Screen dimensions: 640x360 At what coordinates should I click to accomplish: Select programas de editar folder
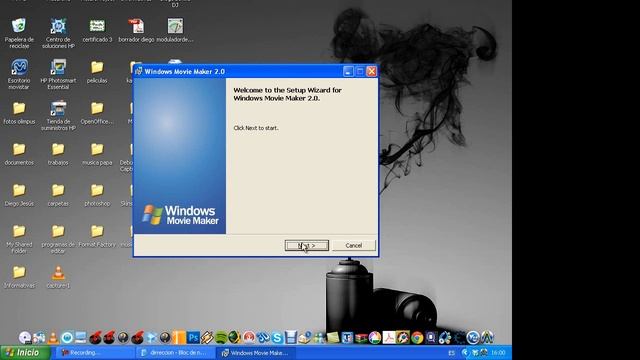point(58,239)
